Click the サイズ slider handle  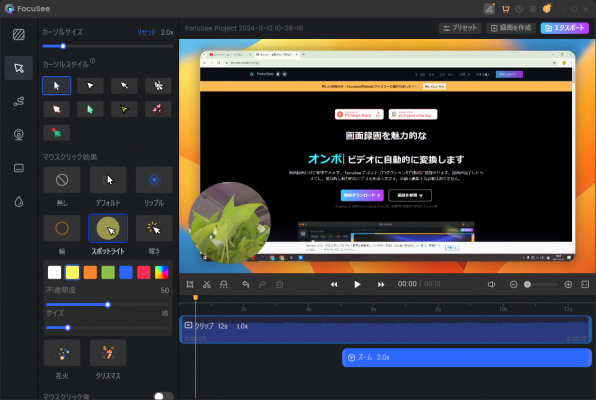click(x=68, y=327)
